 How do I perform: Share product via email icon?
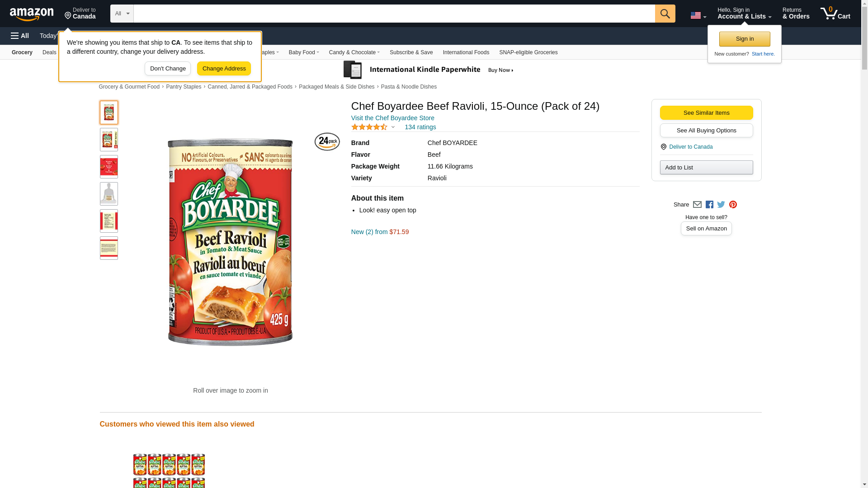[697, 205]
